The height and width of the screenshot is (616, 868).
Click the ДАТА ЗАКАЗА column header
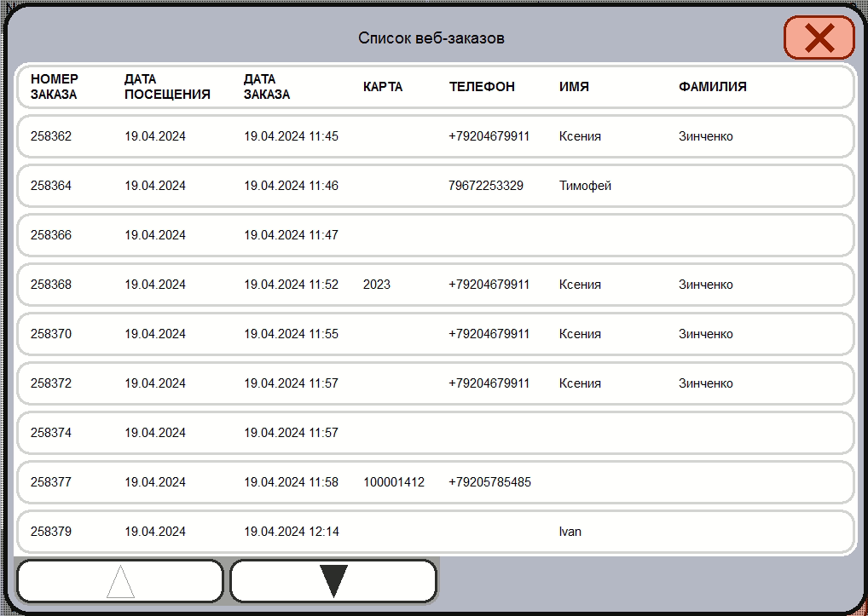click(x=267, y=86)
